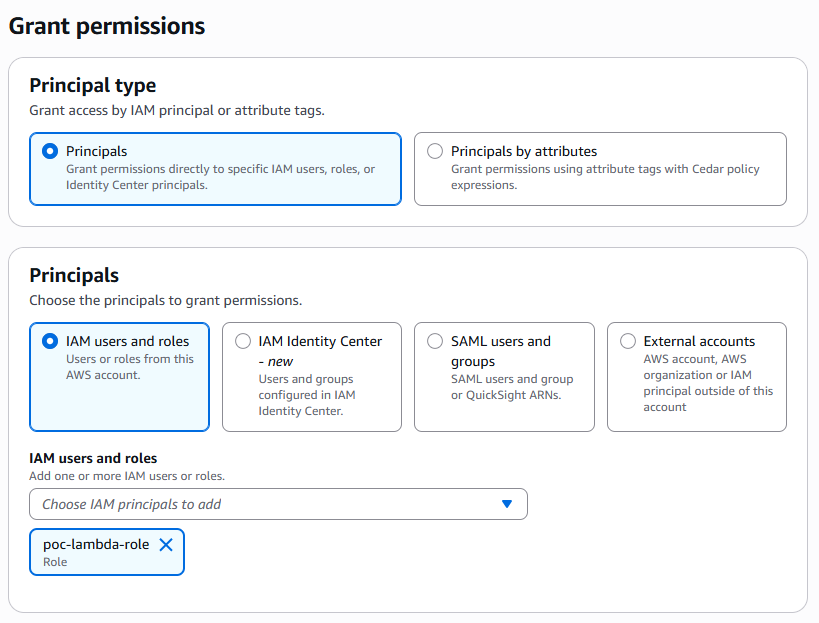Choose External accounts radio circle
The width and height of the screenshot is (819, 623).
coord(627,342)
